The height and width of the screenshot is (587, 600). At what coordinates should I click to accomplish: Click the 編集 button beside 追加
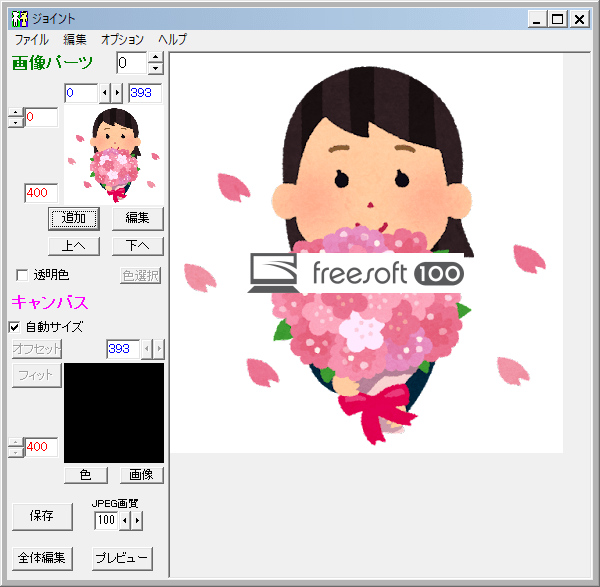pyautogui.click(x=137, y=218)
